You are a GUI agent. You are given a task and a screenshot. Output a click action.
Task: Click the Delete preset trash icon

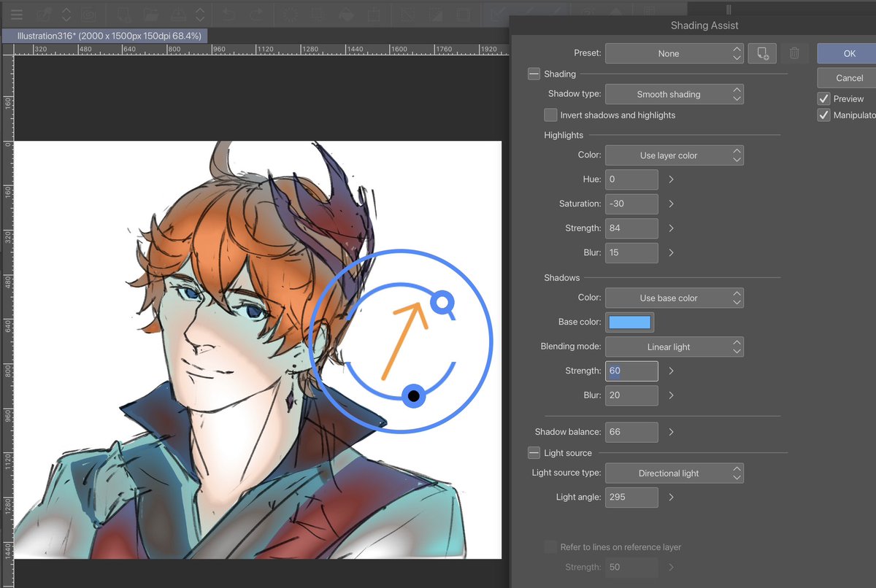point(795,53)
